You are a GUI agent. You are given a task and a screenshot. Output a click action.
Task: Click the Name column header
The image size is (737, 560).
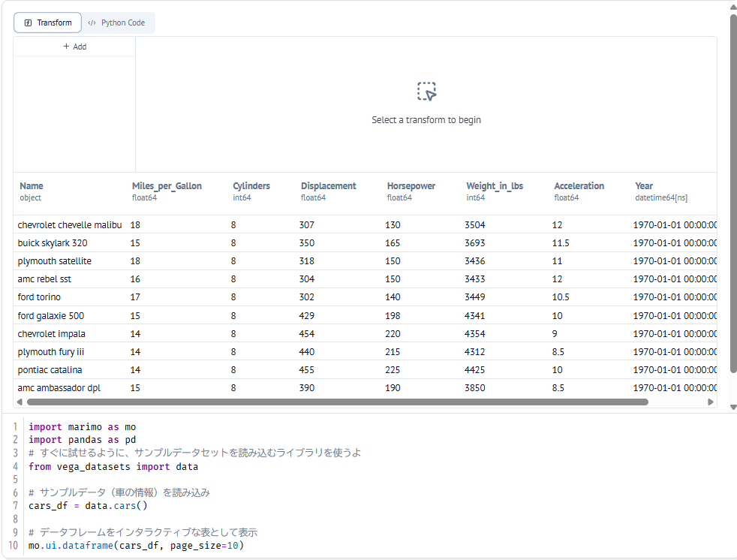[x=32, y=185]
